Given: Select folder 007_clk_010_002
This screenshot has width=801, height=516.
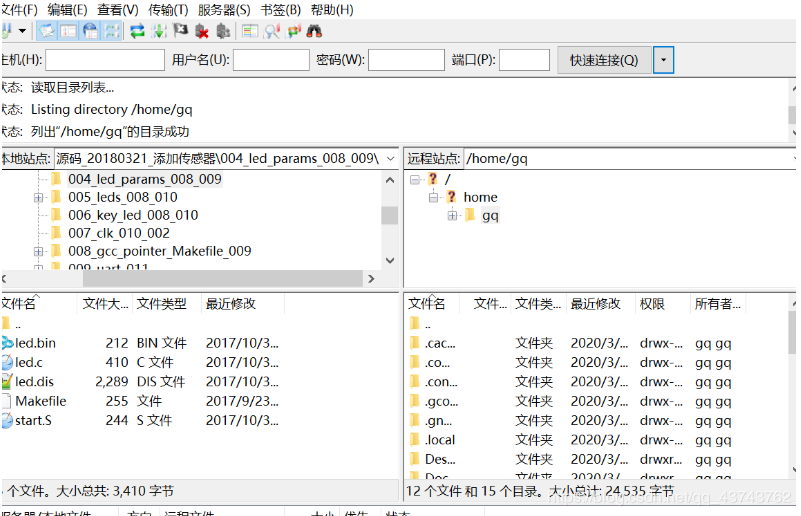Looking at the screenshot, I should tap(119, 233).
